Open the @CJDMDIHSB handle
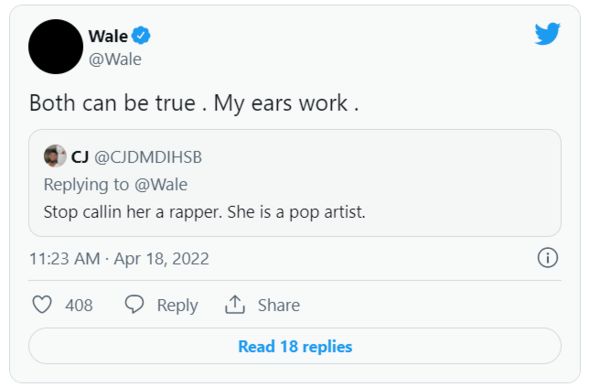600x387 pixels. click(148, 157)
